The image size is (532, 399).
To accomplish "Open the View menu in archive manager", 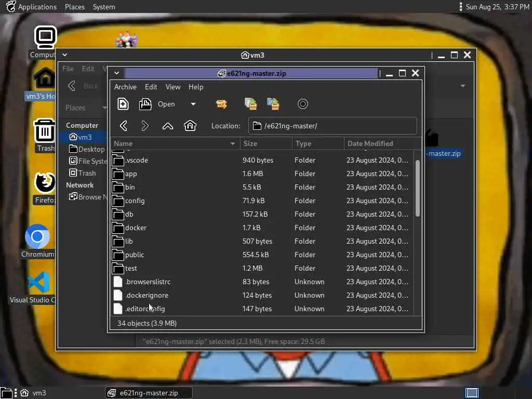I will 173,87.
